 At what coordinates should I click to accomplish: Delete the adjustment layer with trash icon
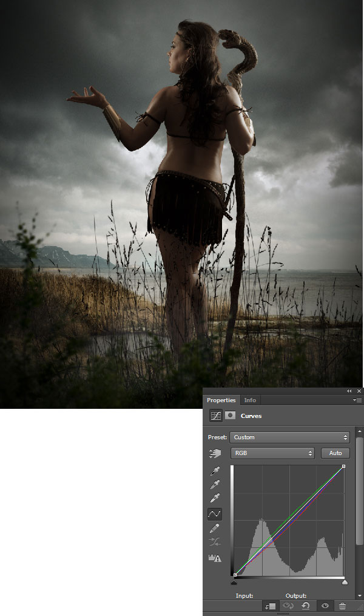point(342,606)
